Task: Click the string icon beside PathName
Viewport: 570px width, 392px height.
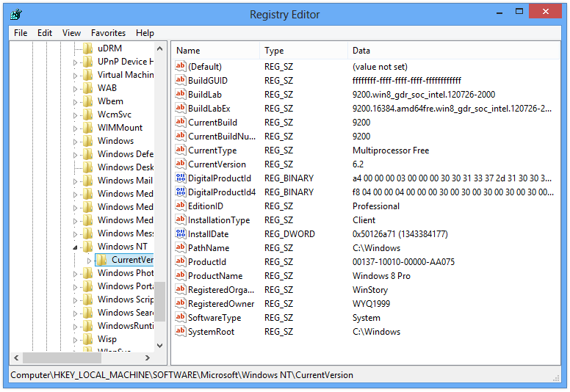Action: pyautogui.click(x=180, y=247)
